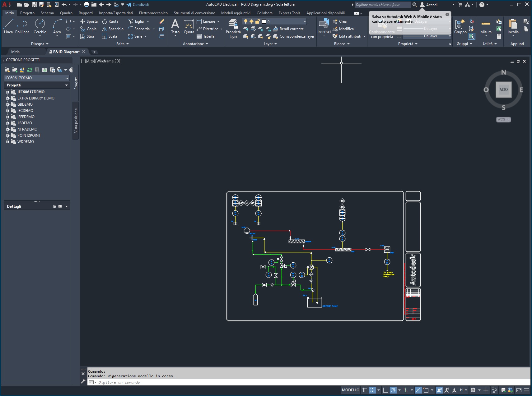Screen dimensions: 532x396
Task: Switch to the Express Tools tab
Action: (x=289, y=13)
